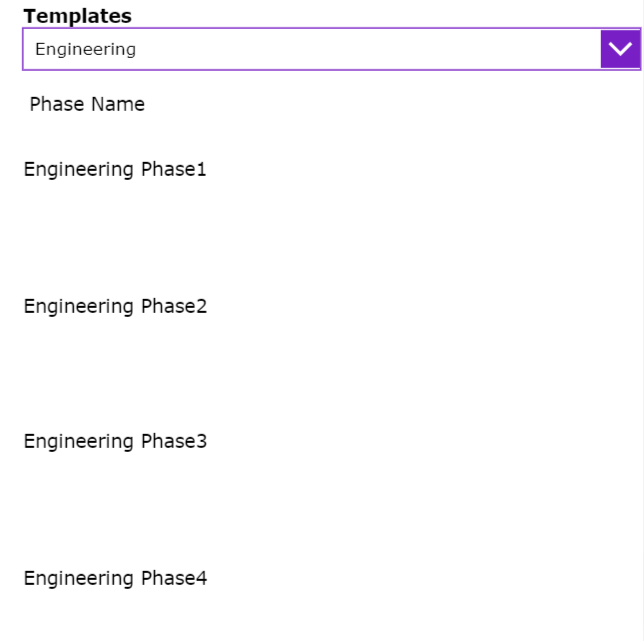Select the Engineering Phase1 row
This screenshot has width=644, height=641.
click(115, 169)
